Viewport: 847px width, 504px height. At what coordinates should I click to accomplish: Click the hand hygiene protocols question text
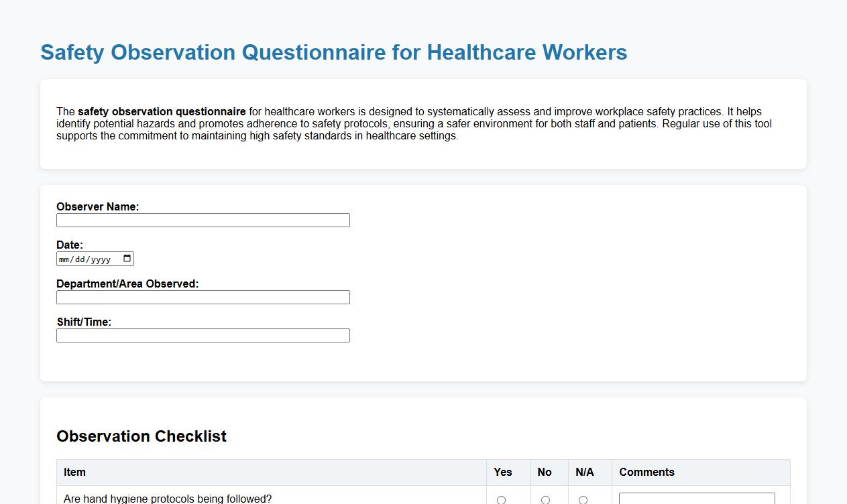[166, 499]
